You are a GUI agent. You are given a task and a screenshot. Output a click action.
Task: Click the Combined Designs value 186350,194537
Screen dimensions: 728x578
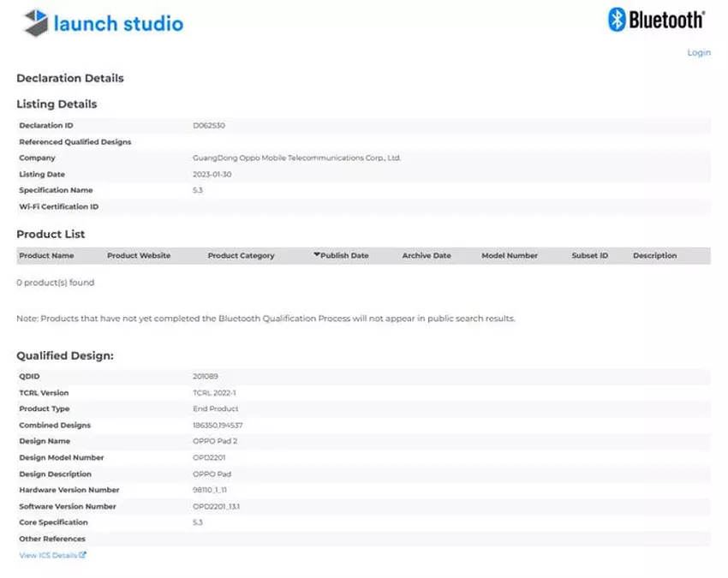[x=219, y=426]
